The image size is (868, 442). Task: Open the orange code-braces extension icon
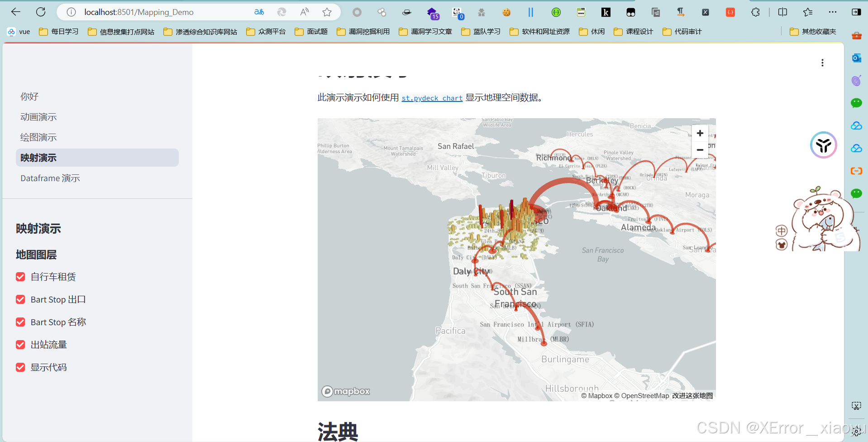click(x=730, y=12)
